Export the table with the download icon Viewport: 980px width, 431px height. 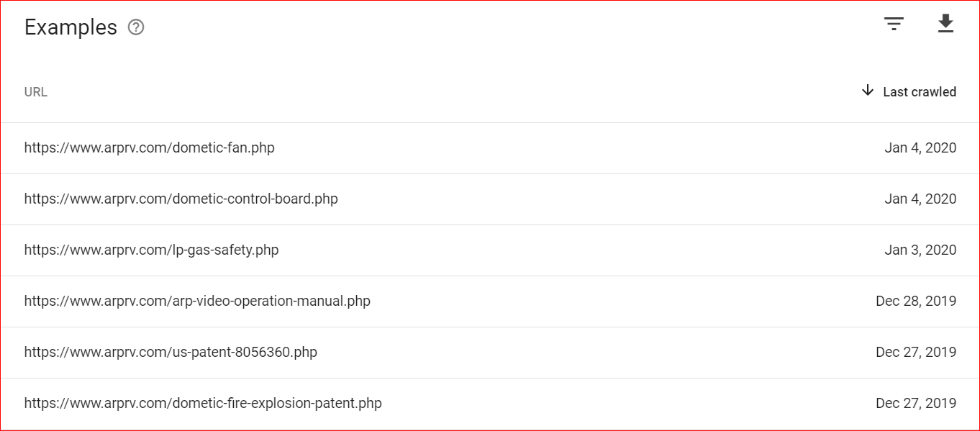(945, 24)
